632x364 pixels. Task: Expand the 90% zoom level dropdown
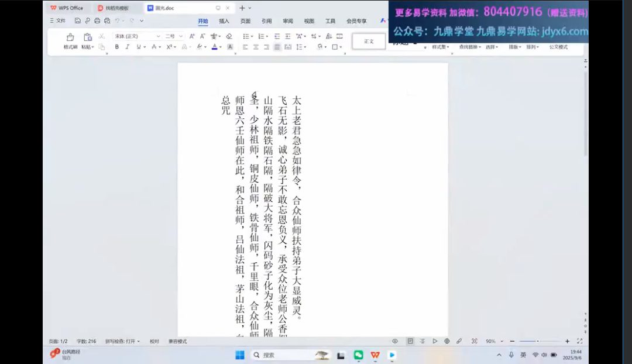[493, 341]
